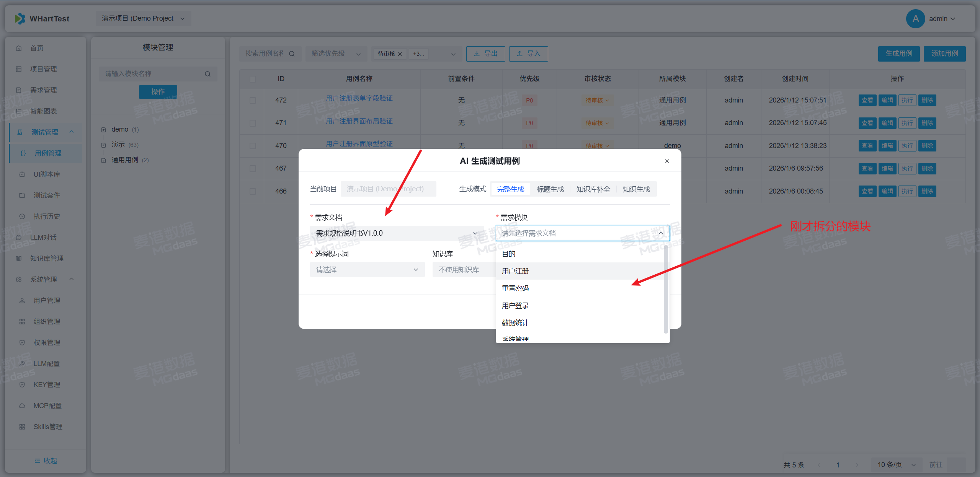Open the 用户注册表单字段验证 case link
The image size is (980, 477).
click(x=359, y=99)
